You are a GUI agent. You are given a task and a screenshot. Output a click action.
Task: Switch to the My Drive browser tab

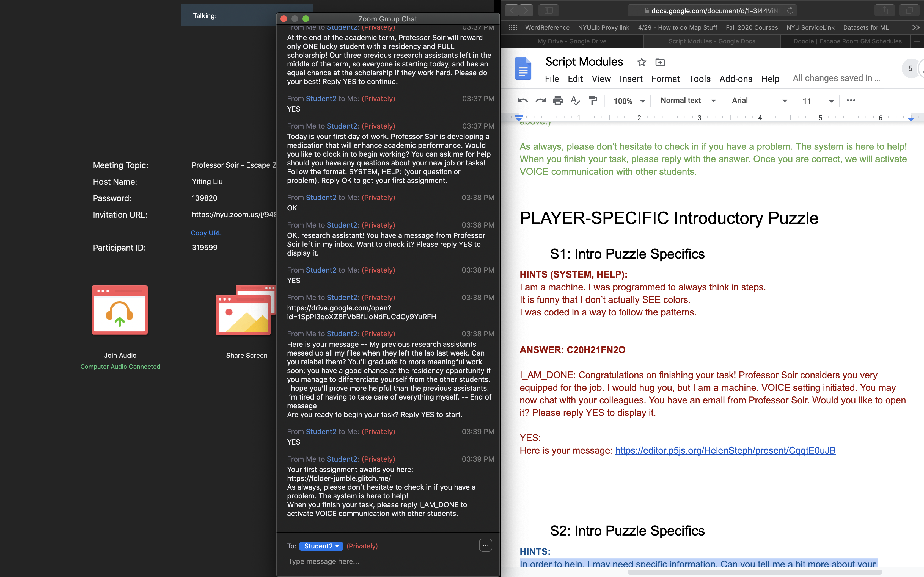click(571, 41)
